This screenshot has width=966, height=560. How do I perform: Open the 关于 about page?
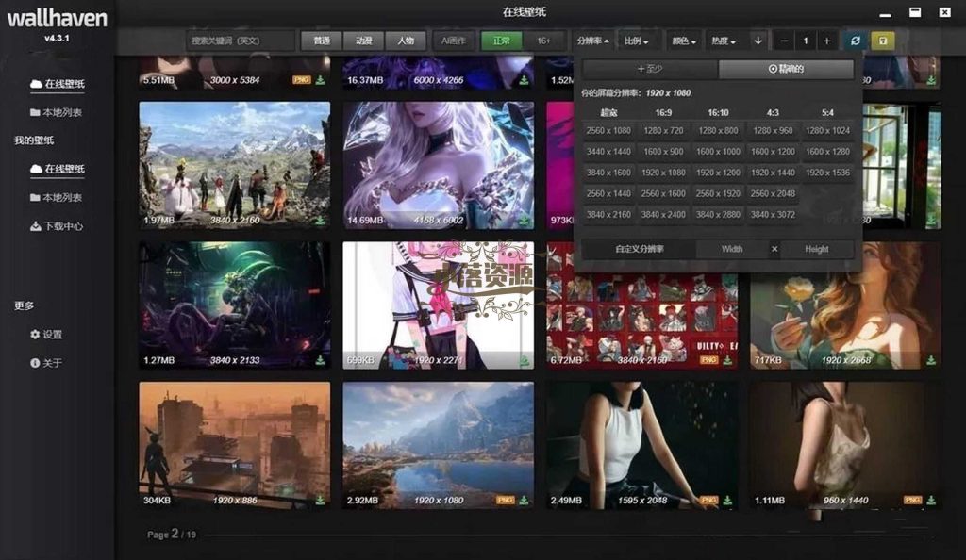click(x=46, y=363)
